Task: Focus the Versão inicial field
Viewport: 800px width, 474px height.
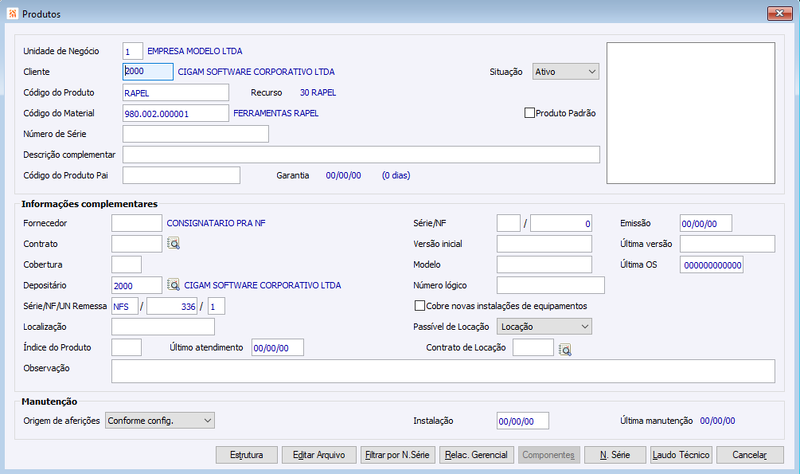Action: pyautogui.click(x=544, y=244)
